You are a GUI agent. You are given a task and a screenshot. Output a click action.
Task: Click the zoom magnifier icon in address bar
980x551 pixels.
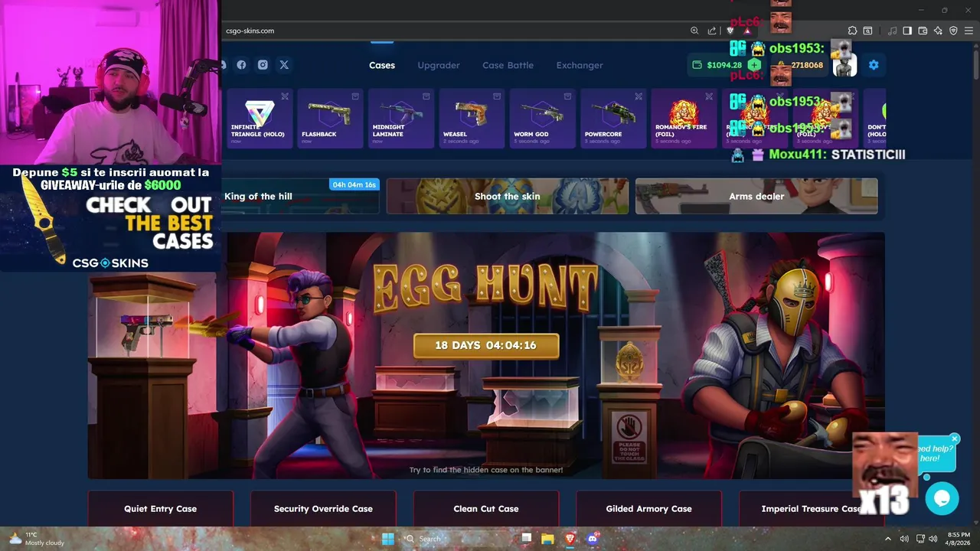pyautogui.click(x=694, y=31)
